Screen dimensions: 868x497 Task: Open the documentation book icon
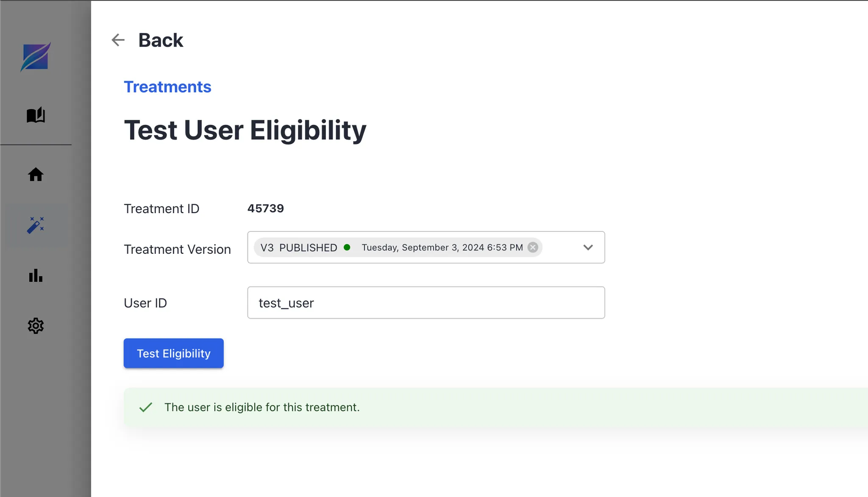click(x=36, y=115)
